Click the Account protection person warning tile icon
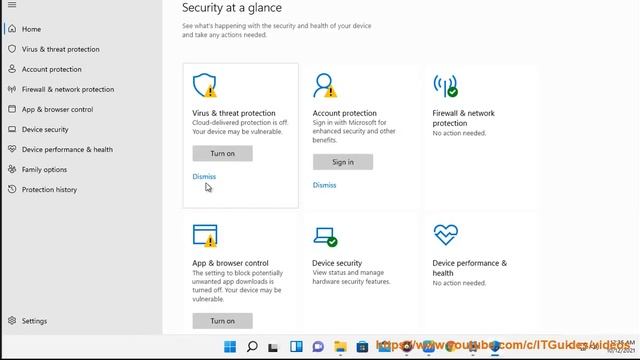640x360 pixels. [x=325, y=85]
